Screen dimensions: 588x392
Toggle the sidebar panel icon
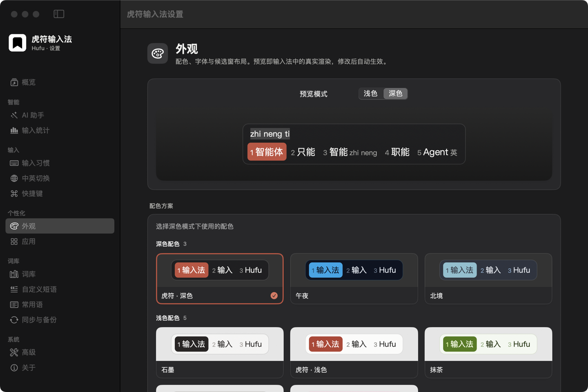pyautogui.click(x=59, y=14)
